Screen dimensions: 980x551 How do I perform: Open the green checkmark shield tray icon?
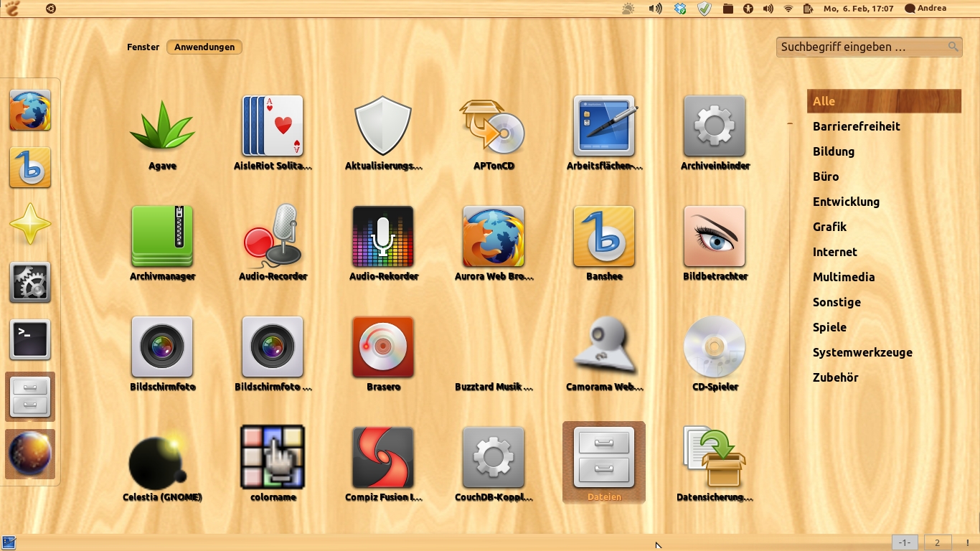(x=705, y=9)
